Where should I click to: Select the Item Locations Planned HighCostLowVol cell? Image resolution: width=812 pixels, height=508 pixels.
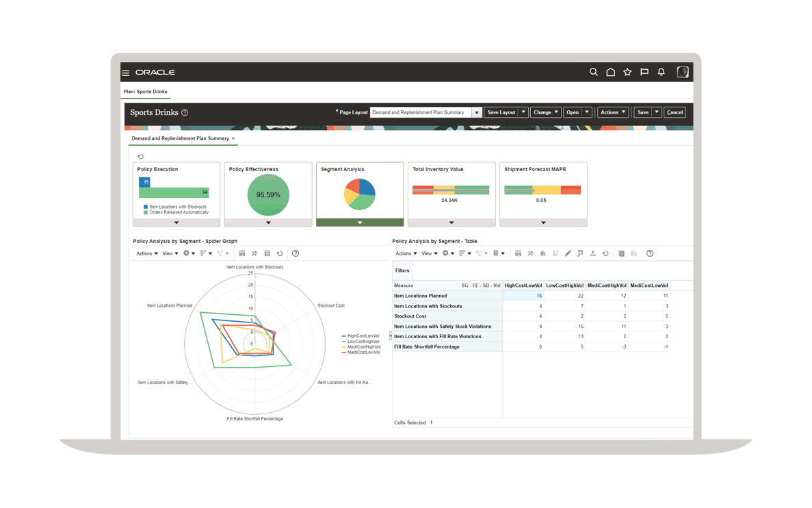click(x=523, y=296)
